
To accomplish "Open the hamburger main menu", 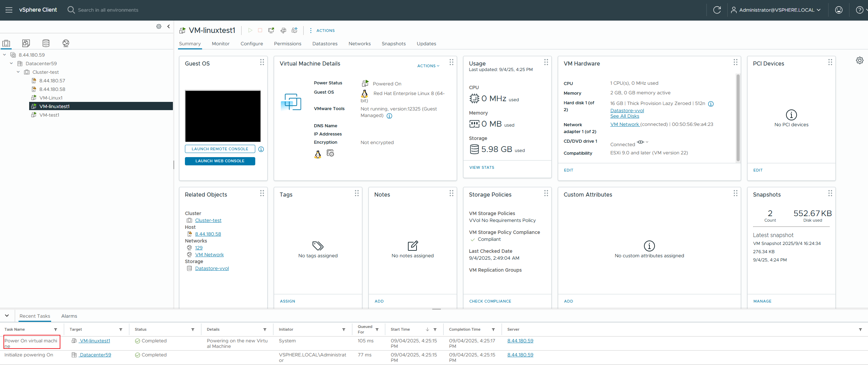I will tap(9, 10).
